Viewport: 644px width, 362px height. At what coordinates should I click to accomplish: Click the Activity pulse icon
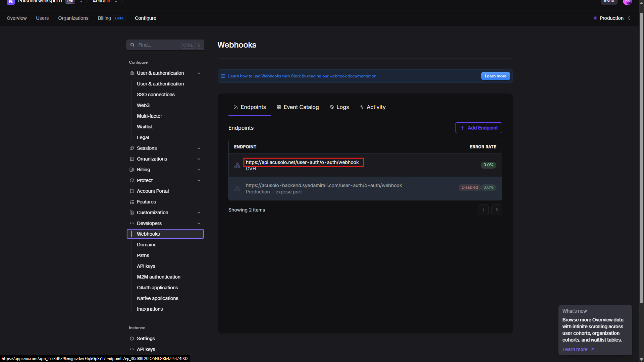362,107
